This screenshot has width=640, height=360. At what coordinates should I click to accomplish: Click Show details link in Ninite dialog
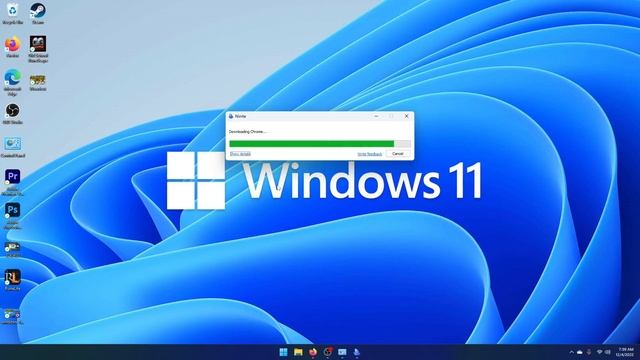coord(240,154)
